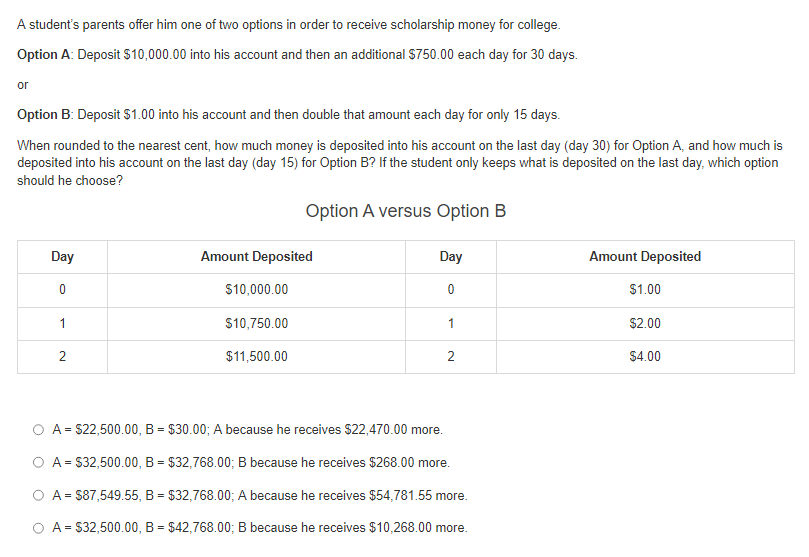
Task: Click the "Option A versus Option B" table title
Action: 406,211
